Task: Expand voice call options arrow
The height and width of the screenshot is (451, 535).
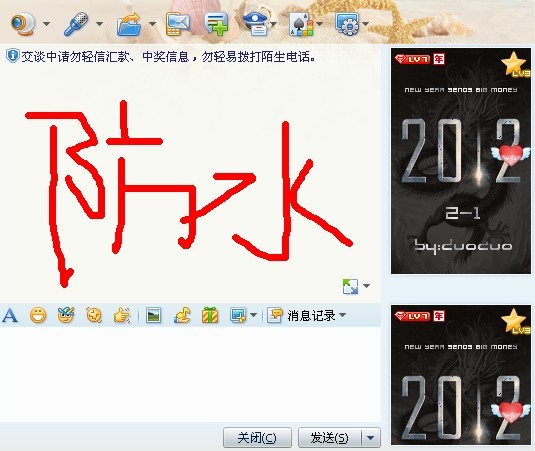Action: pyautogui.click(x=99, y=24)
